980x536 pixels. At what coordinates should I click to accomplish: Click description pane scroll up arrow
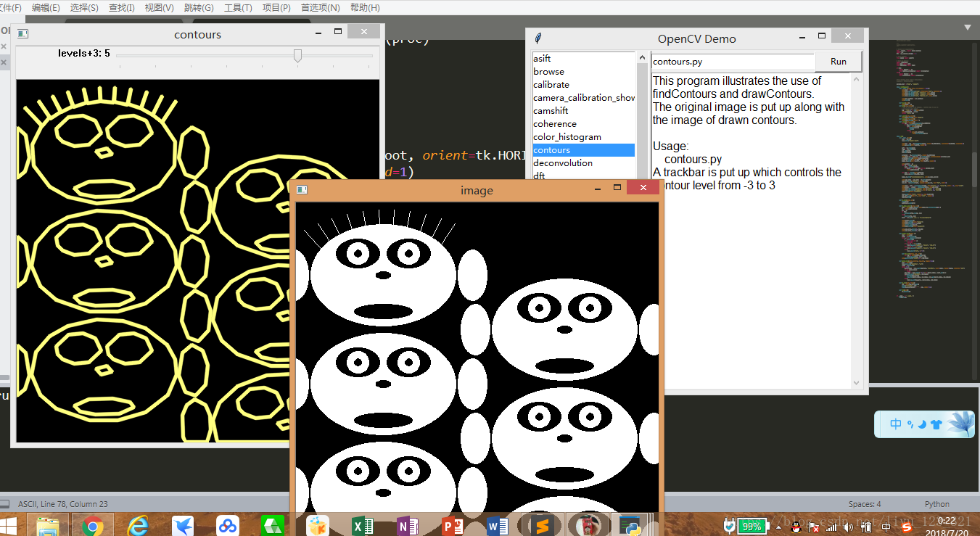(x=856, y=79)
